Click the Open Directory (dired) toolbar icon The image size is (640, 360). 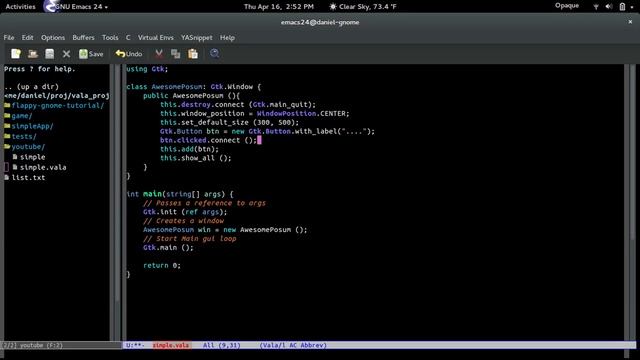(49, 53)
